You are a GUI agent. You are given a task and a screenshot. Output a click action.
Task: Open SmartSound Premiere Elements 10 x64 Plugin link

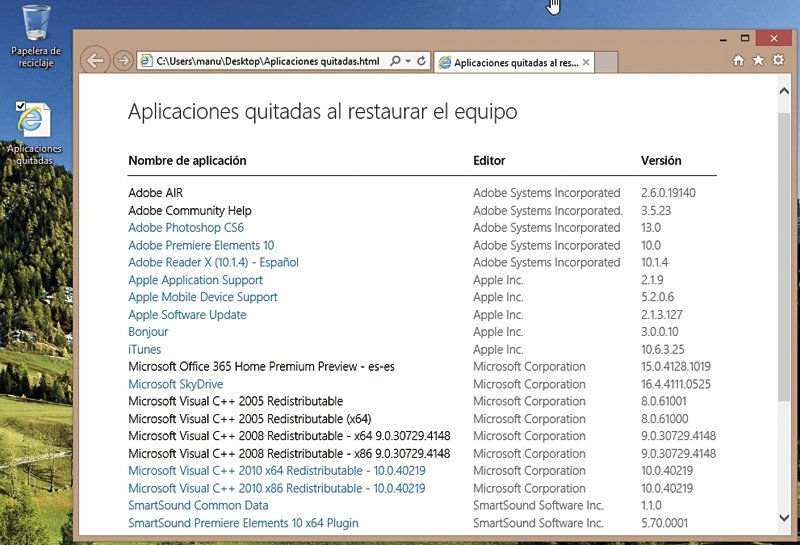pyautogui.click(x=243, y=523)
